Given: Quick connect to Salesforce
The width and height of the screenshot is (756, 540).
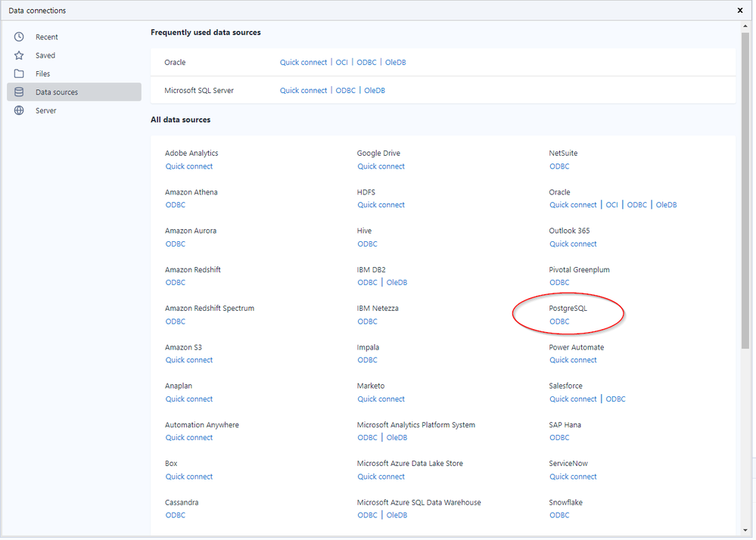Looking at the screenshot, I should pos(573,399).
